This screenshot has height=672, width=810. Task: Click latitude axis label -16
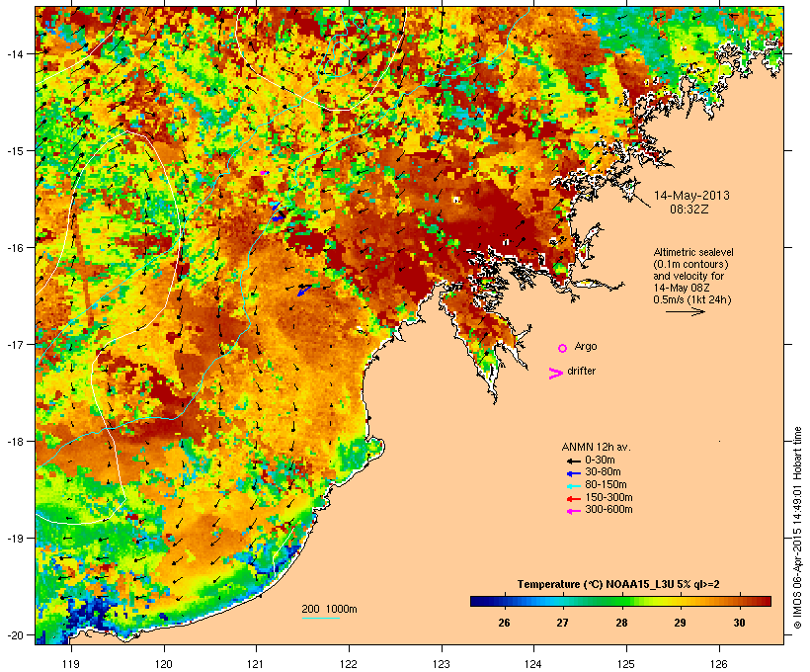[x=15, y=248]
